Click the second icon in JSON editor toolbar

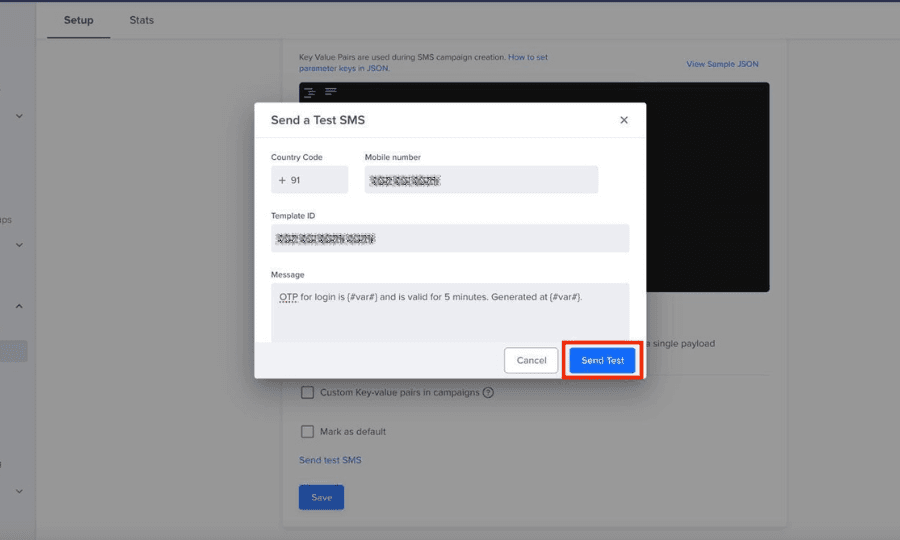point(330,92)
